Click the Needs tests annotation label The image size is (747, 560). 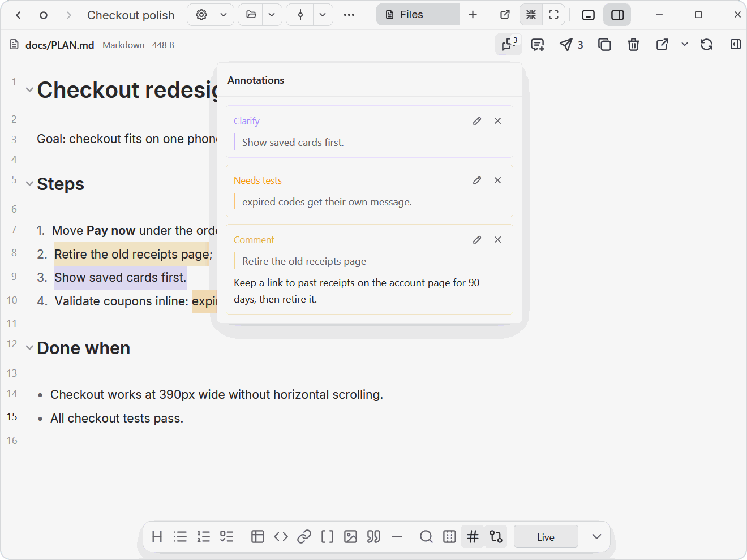click(257, 180)
